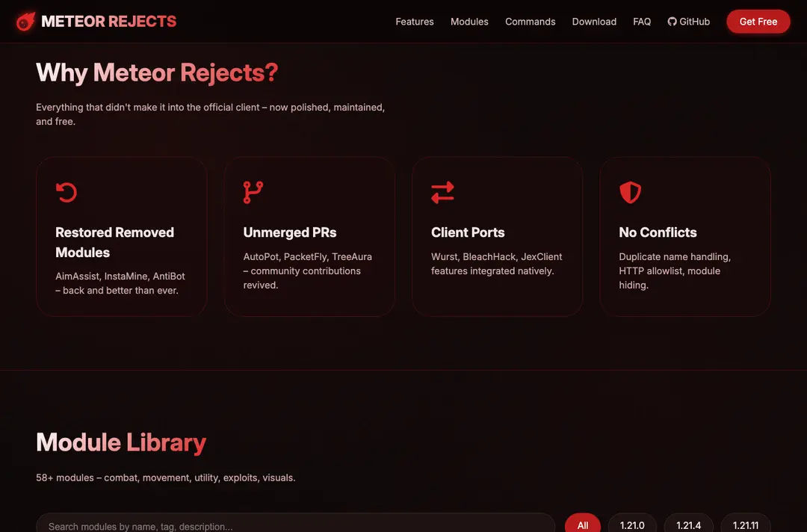Click the 'AutoPot, PacketFly, TreeAura' description
The image size is (807, 532).
point(307,270)
